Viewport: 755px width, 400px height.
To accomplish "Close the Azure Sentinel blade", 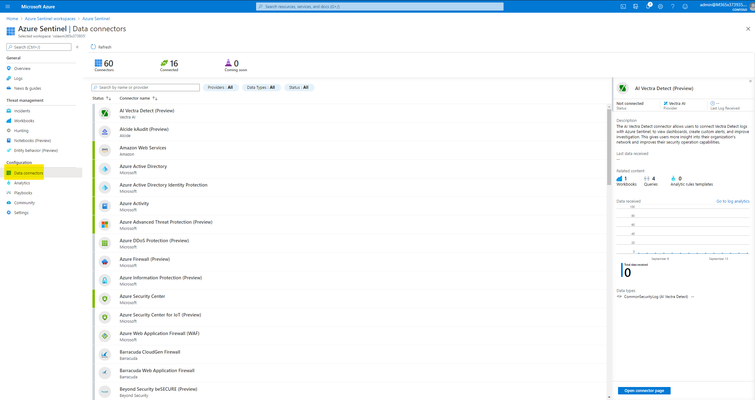I will 748,29.
